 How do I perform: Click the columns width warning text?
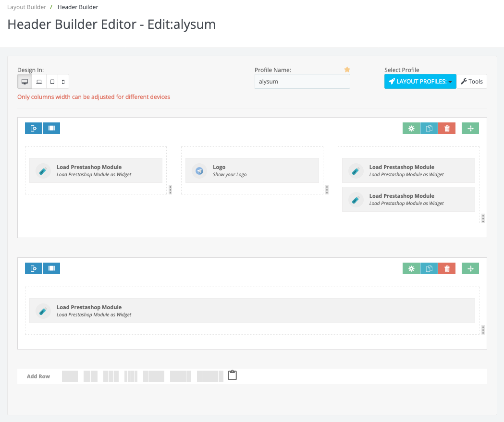coord(94,97)
